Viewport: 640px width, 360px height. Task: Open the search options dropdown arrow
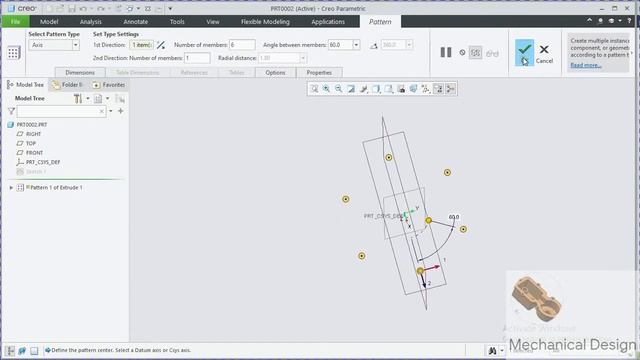tap(111, 111)
